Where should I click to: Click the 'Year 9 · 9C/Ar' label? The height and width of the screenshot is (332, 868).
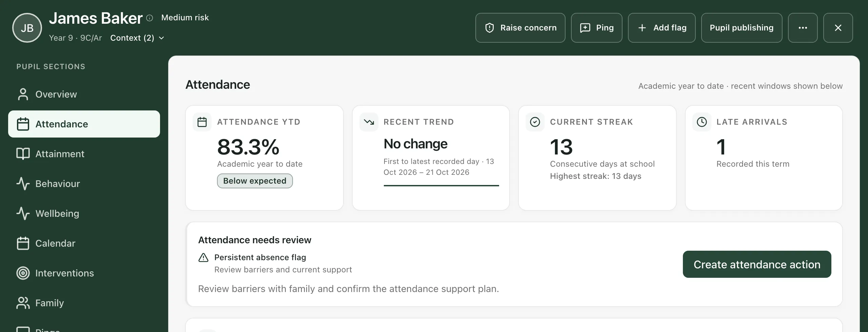(75, 38)
